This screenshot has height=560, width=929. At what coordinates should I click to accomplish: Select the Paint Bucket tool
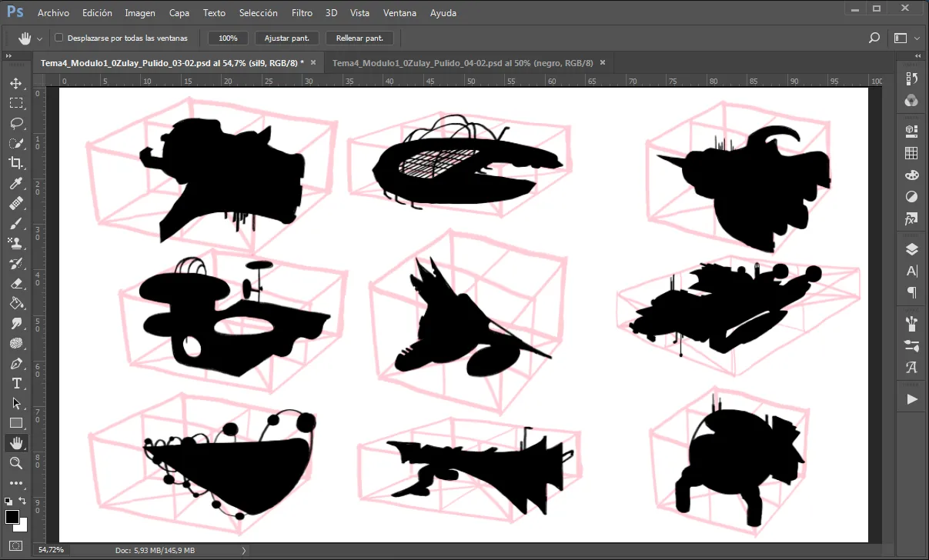pos(16,303)
